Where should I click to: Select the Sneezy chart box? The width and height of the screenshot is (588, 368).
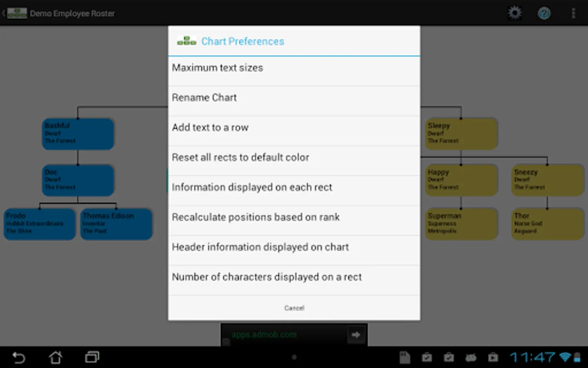[548, 180]
